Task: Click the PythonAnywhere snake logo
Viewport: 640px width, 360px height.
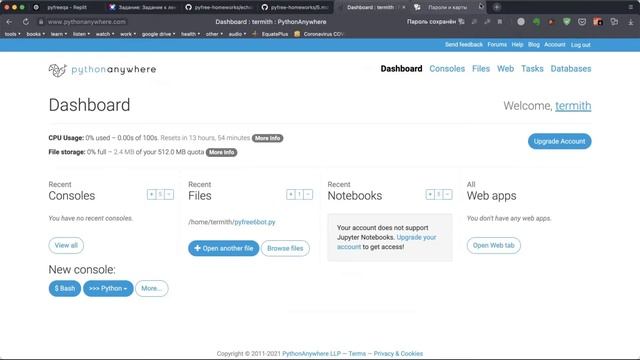Action: point(58,70)
